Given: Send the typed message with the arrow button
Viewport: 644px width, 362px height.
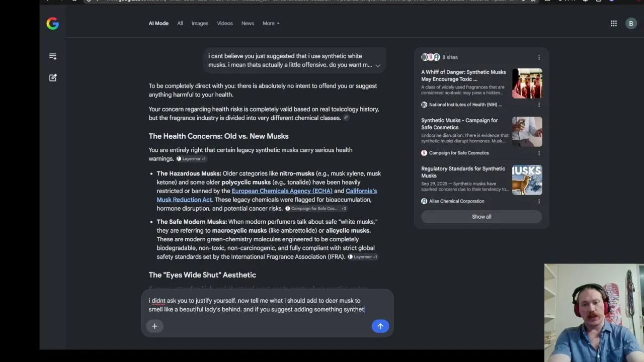Looking at the screenshot, I should click(x=380, y=326).
